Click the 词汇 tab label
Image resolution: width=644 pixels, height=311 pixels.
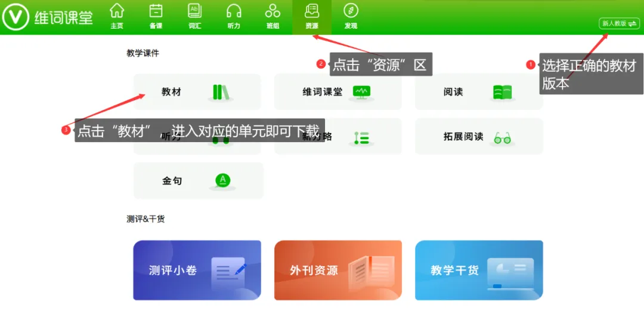pyautogui.click(x=194, y=26)
